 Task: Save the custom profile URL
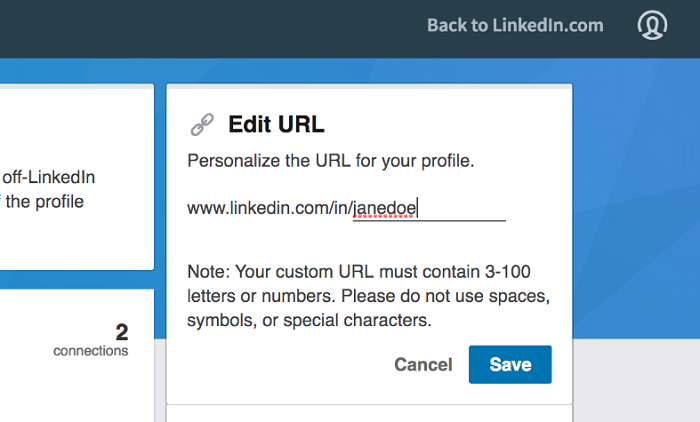point(510,365)
